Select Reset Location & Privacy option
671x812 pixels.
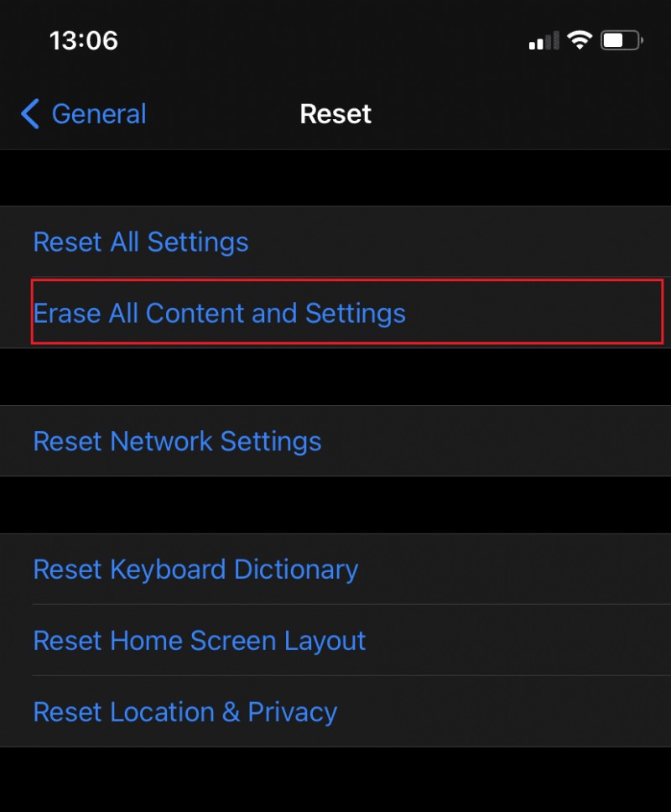pos(185,711)
